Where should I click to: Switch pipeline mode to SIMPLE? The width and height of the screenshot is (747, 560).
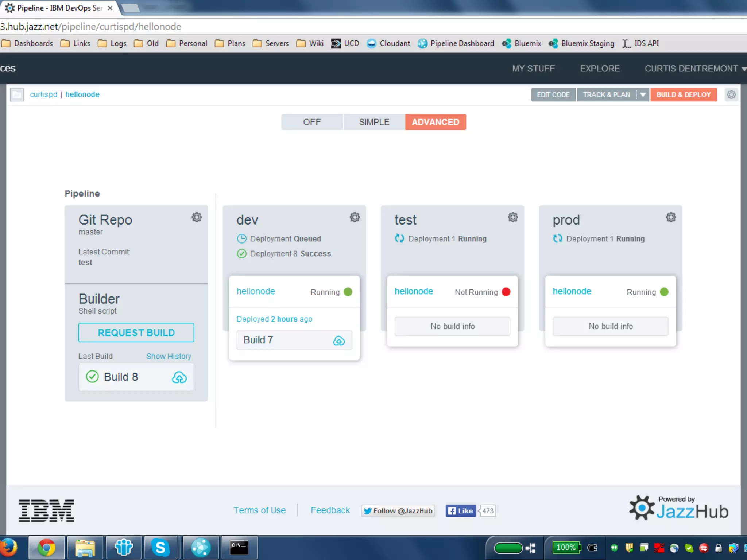click(x=374, y=122)
